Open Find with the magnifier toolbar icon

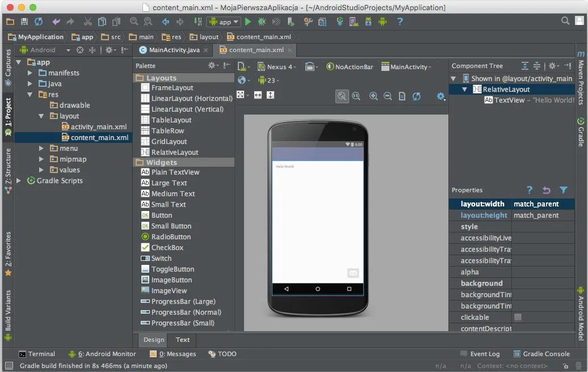[x=134, y=22]
